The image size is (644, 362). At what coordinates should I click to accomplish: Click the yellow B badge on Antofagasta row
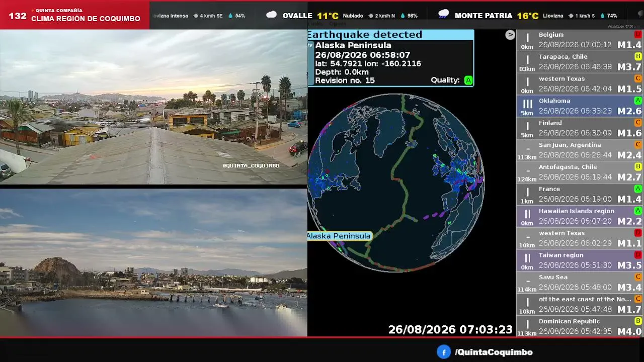coord(638,166)
